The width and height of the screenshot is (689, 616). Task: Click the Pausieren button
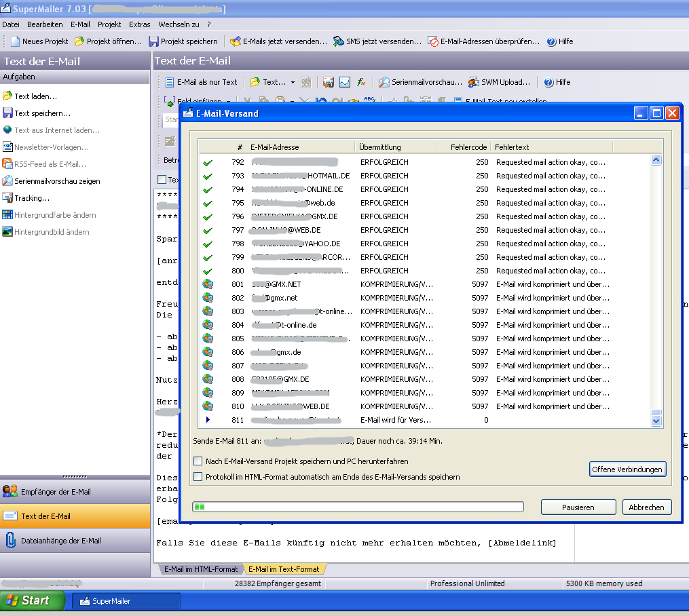578,507
